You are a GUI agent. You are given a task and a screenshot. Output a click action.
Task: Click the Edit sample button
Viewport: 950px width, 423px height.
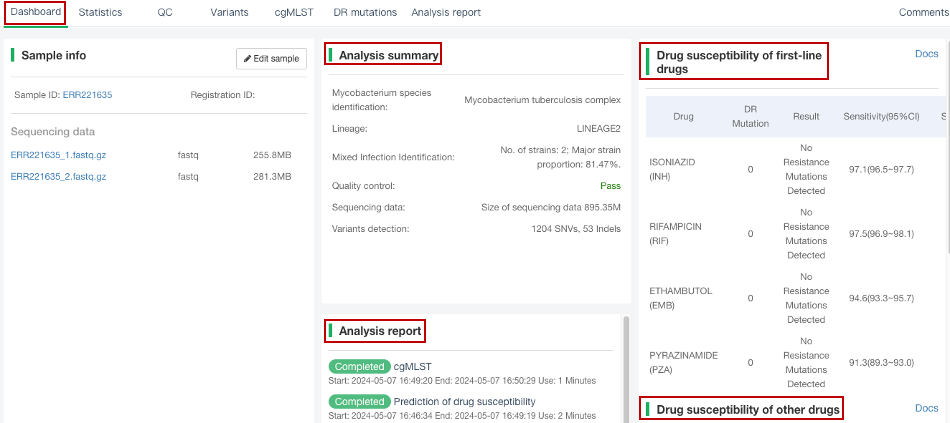271,59
